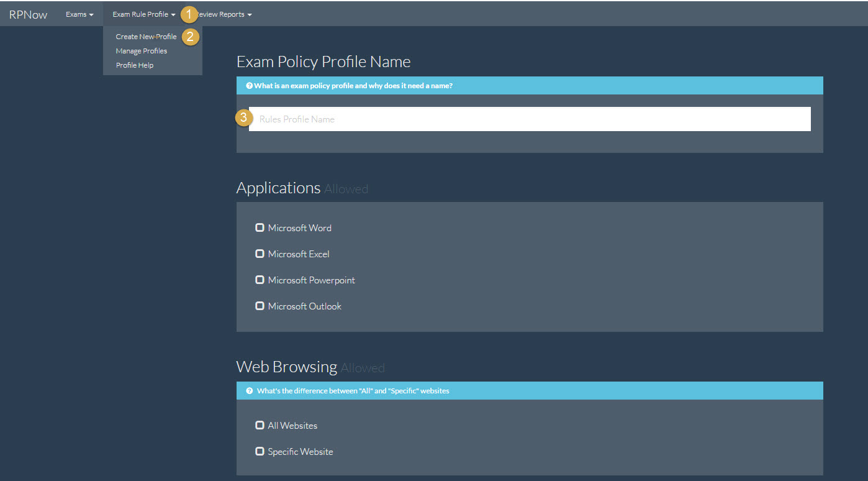
Task: Click the question mark icon beside exam policy help
Action: click(250, 86)
